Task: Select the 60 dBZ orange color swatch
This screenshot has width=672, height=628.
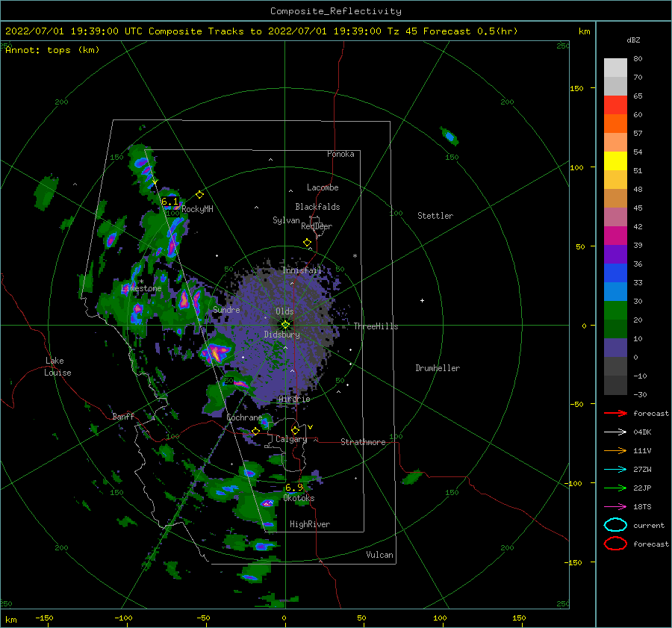Action: coord(615,124)
